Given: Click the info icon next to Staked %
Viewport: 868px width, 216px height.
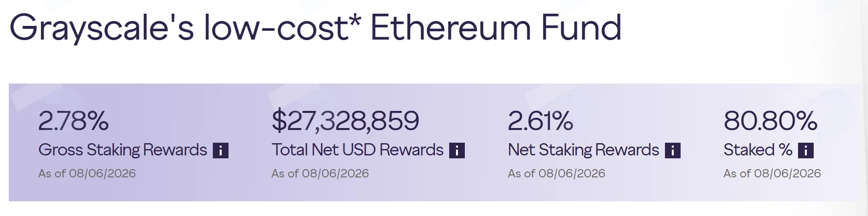Looking at the screenshot, I should (806, 151).
